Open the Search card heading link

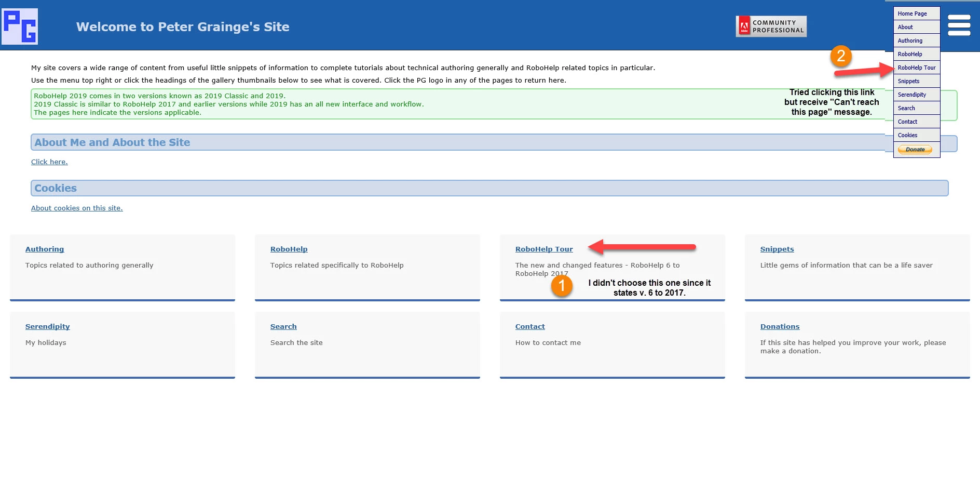[x=283, y=326]
